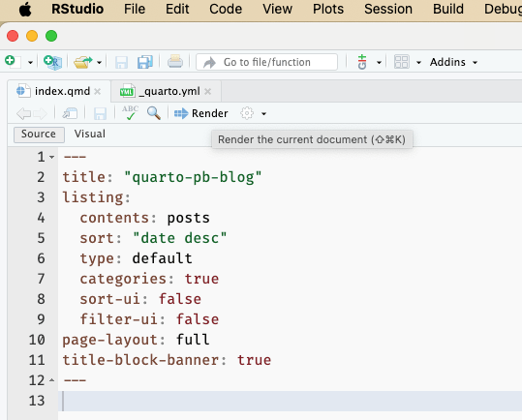Screen dimensions: 522x420
Task: Click the fold marker at line 12
Action: (51, 380)
